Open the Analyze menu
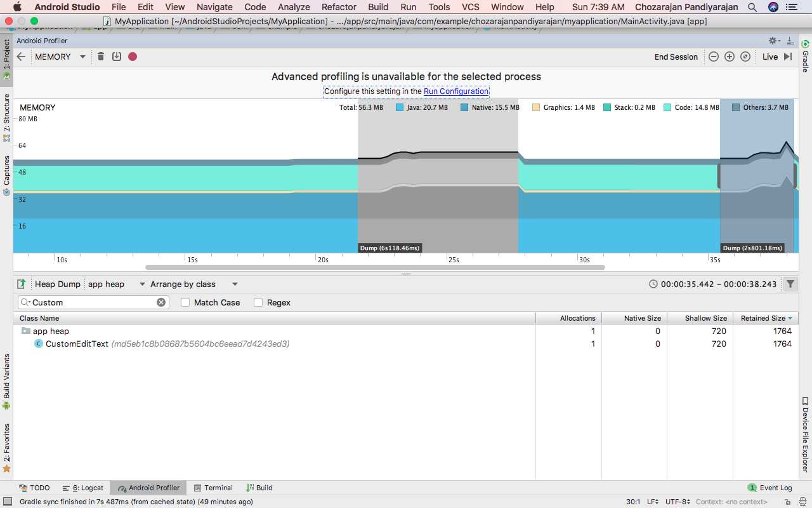812x508 pixels. coord(294,7)
